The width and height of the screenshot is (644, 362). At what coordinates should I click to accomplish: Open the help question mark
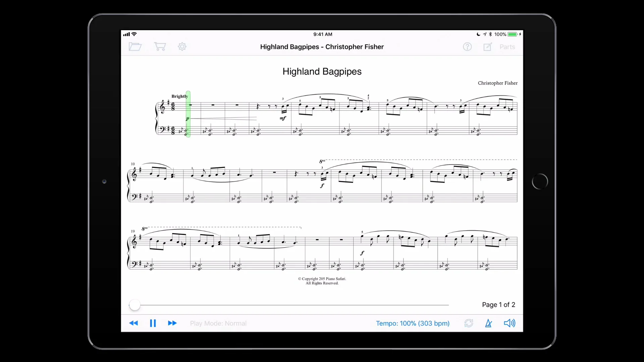[467, 47]
